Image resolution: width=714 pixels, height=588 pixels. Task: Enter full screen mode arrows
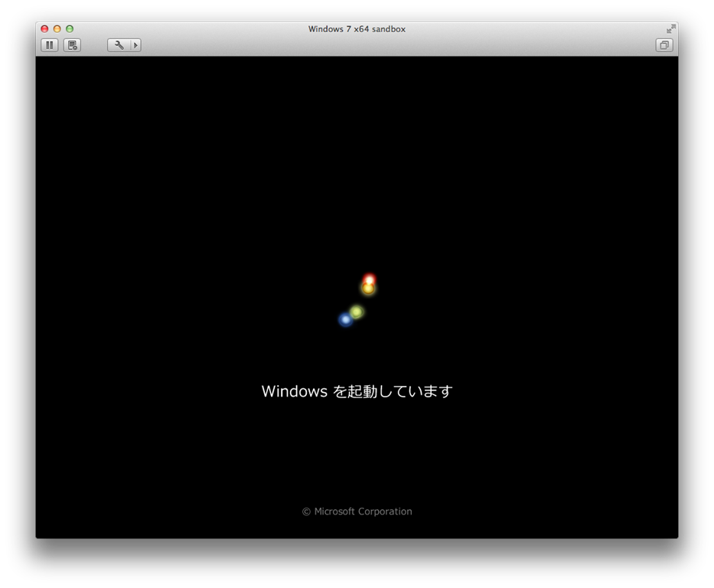point(670,29)
